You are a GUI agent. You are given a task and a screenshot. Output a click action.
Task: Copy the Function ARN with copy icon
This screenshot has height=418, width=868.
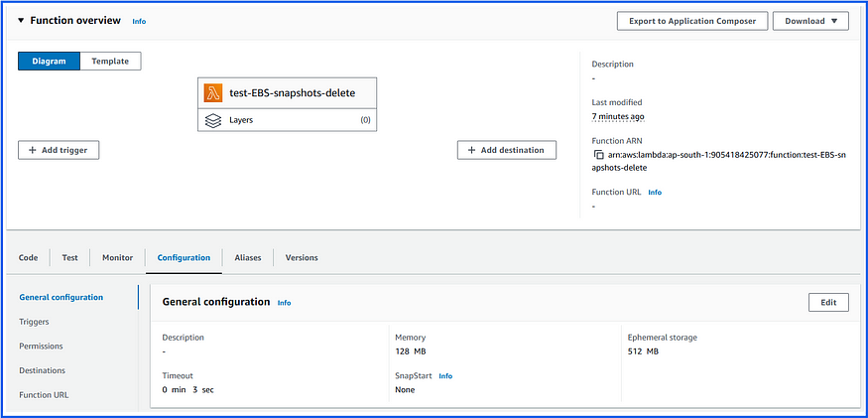coord(598,155)
